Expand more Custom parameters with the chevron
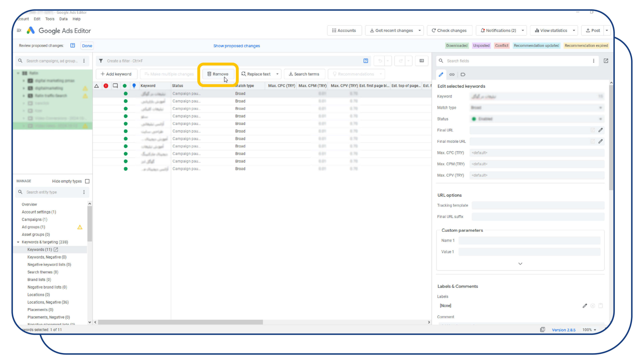This screenshot has width=644, height=364. click(520, 264)
